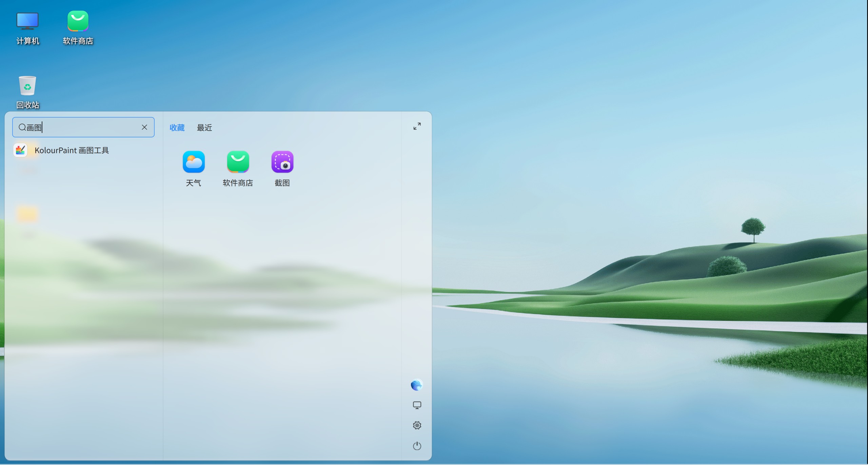Viewport: 868px width, 465px height.
Task: Click the magnifier icon in search box
Action: pyautogui.click(x=22, y=127)
